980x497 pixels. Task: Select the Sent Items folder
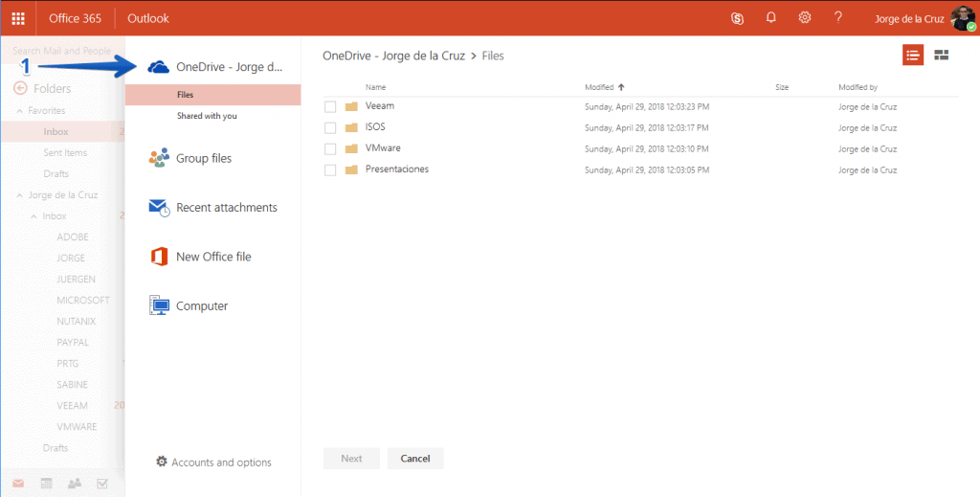tap(65, 152)
